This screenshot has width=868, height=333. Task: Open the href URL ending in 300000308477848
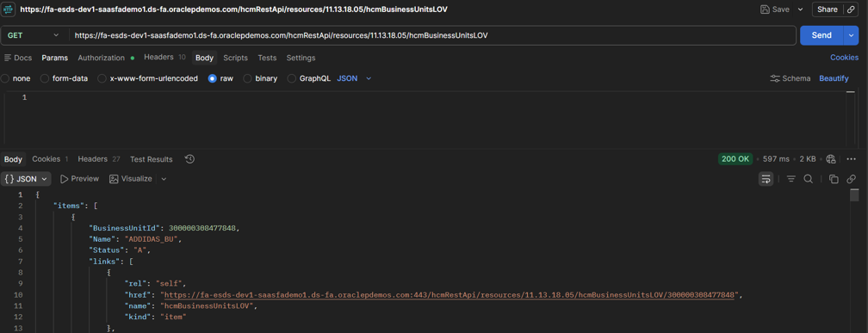[449, 295]
